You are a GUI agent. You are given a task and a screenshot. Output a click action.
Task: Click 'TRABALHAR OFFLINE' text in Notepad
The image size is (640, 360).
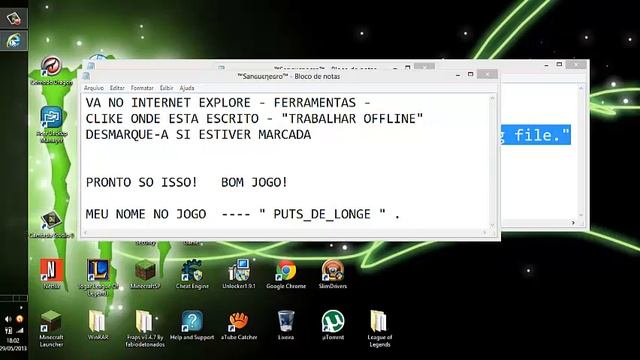352,119
